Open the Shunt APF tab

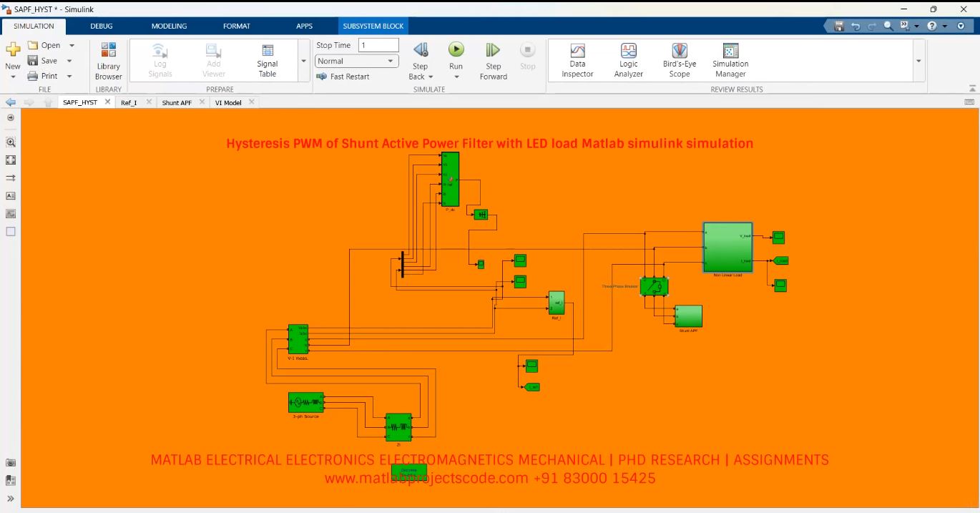pyautogui.click(x=176, y=102)
